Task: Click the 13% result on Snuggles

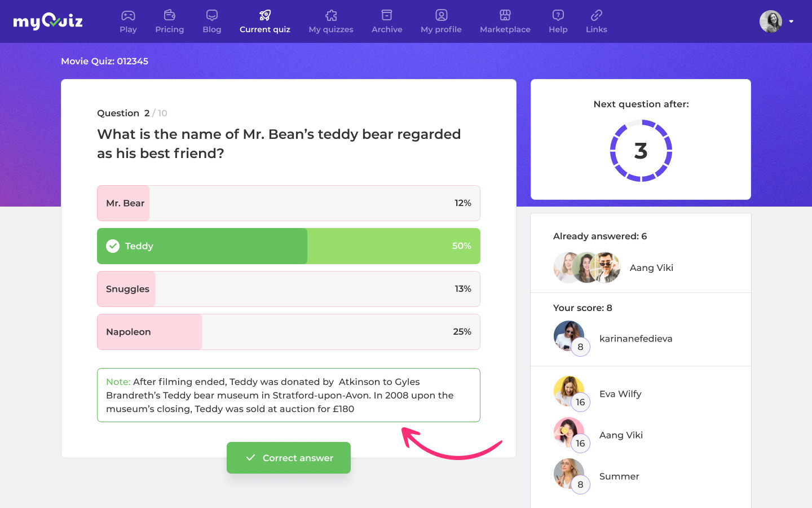Action: coord(463,289)
